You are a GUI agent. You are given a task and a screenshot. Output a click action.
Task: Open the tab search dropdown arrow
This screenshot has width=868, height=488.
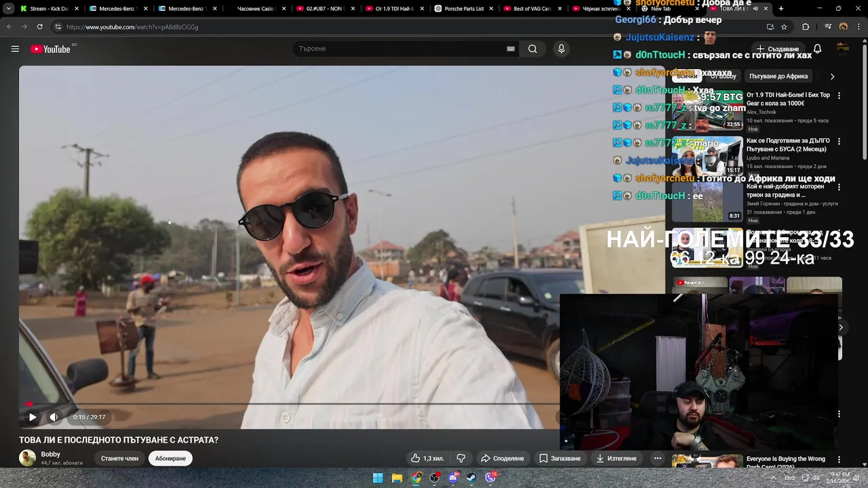[x=8, y=9]
